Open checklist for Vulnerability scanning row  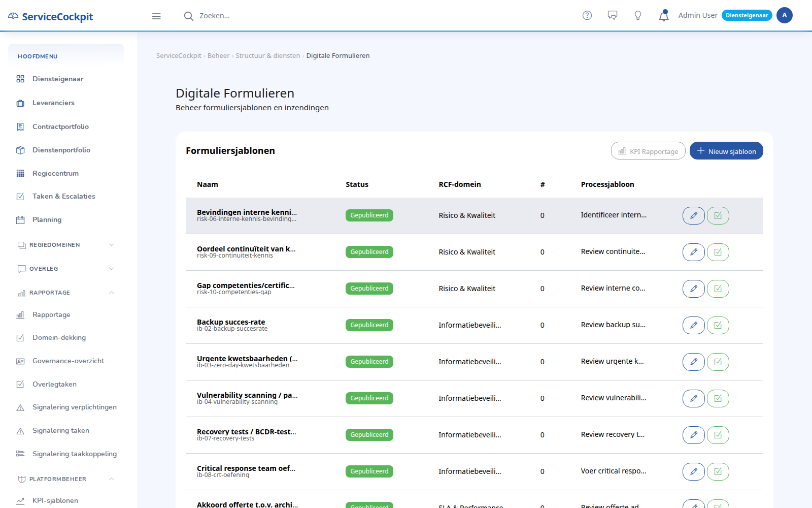(718, 398)
